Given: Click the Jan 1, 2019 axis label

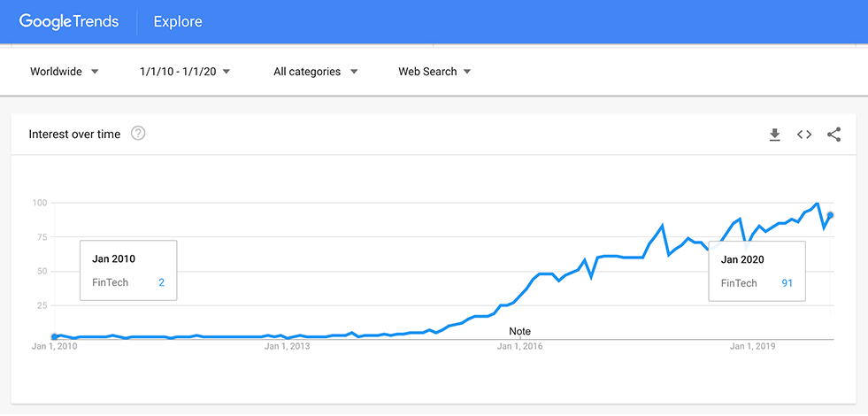Looking at the screenshot, I should pos(752,347).
